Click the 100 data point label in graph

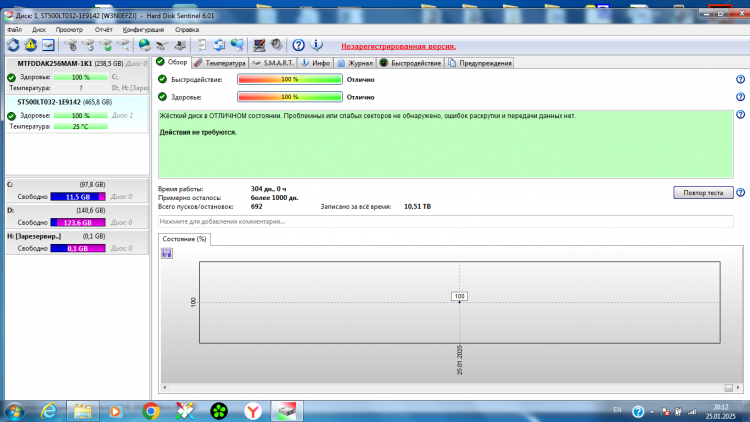[459, 296]
